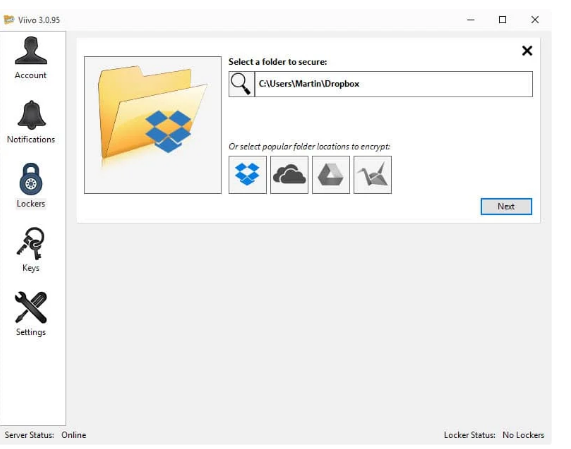Click the Next button
Image resolution: width=571 pixels, height=449 pixels.
506,206
